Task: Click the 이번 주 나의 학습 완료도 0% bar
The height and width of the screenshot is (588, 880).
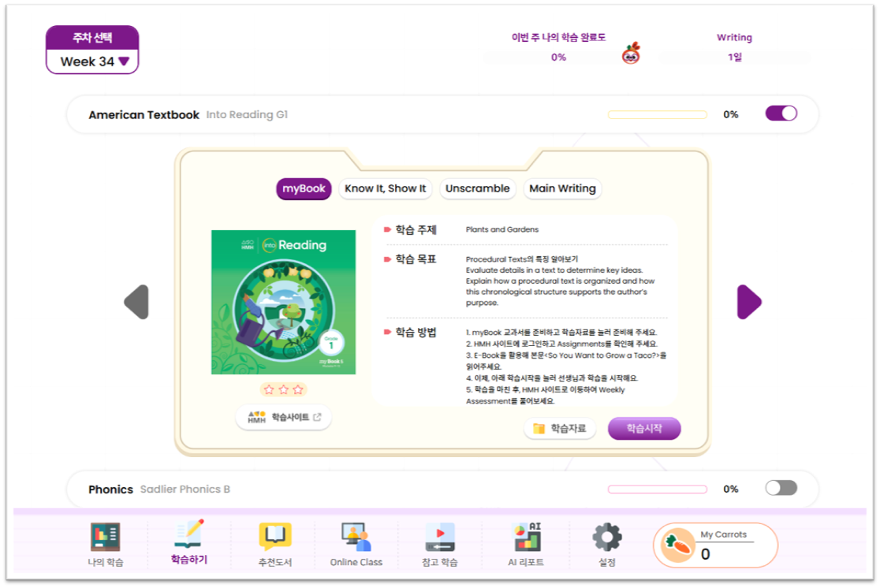Action: click(x=558, y=58)
